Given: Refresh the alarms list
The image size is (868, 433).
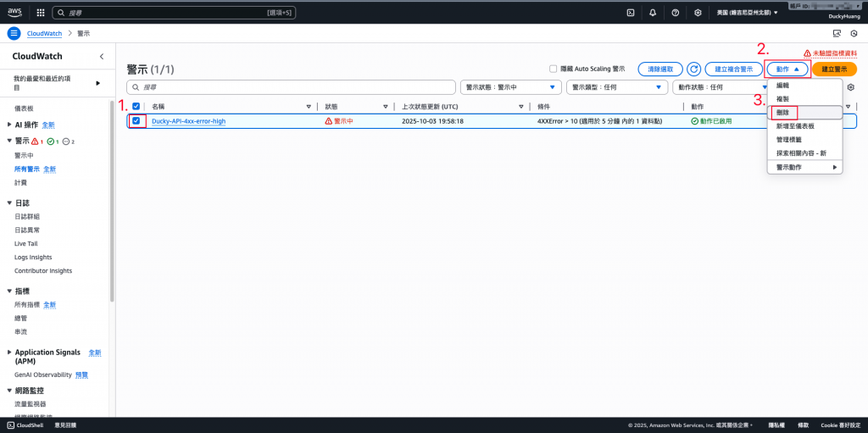Looking at the screenshot, I should point(693,69).
